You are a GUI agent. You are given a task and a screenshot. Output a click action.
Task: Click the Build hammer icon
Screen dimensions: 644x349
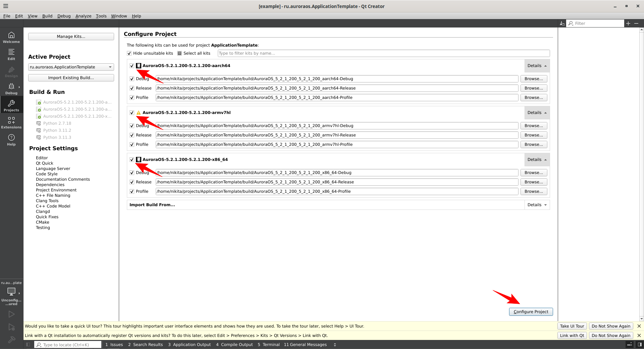click(11, 340)
